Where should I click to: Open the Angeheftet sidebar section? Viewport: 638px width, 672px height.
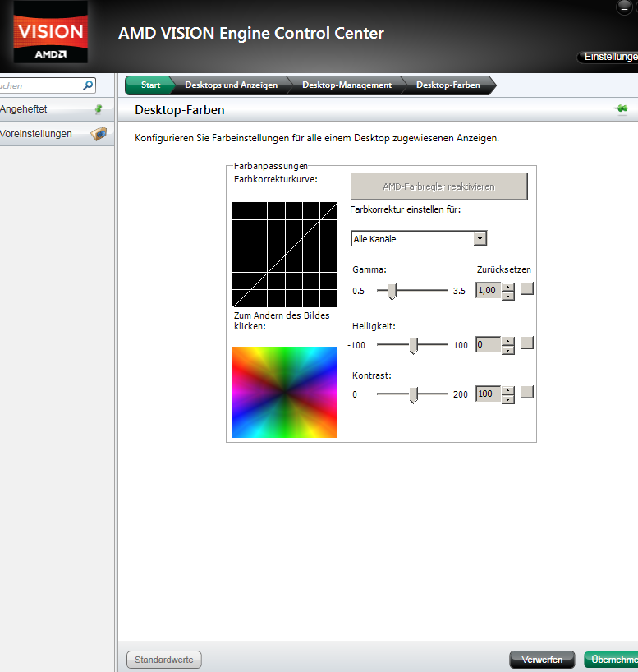coord(57,109)
